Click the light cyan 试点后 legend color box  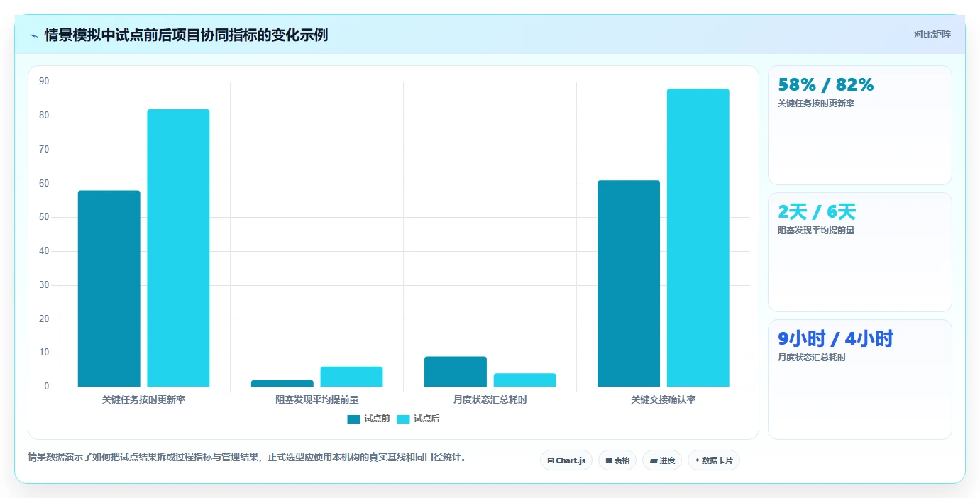(x=403, y=419)
